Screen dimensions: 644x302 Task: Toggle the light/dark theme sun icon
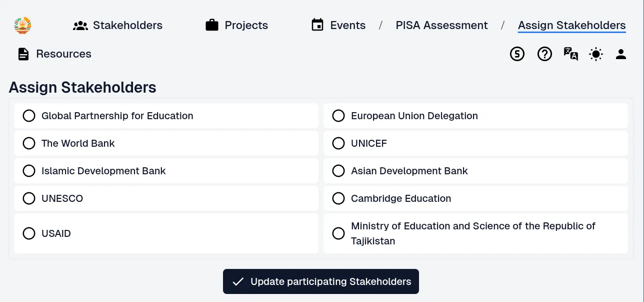point(596,54)
